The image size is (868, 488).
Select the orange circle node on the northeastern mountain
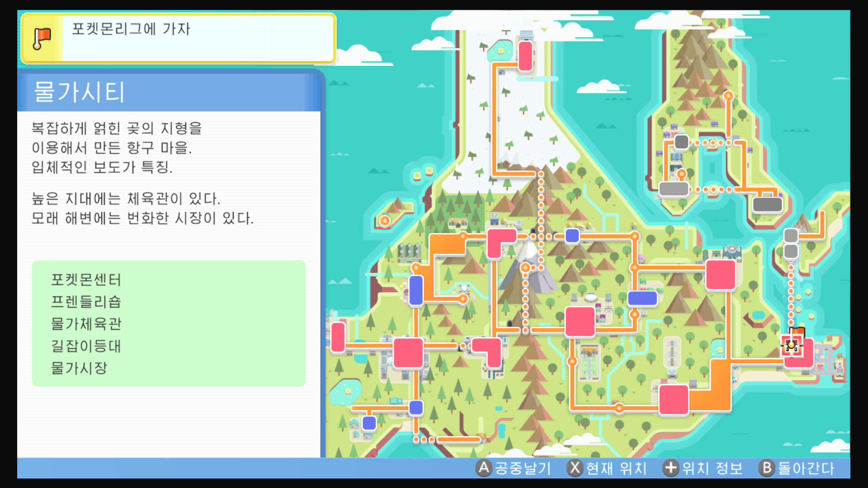[728, 96]
